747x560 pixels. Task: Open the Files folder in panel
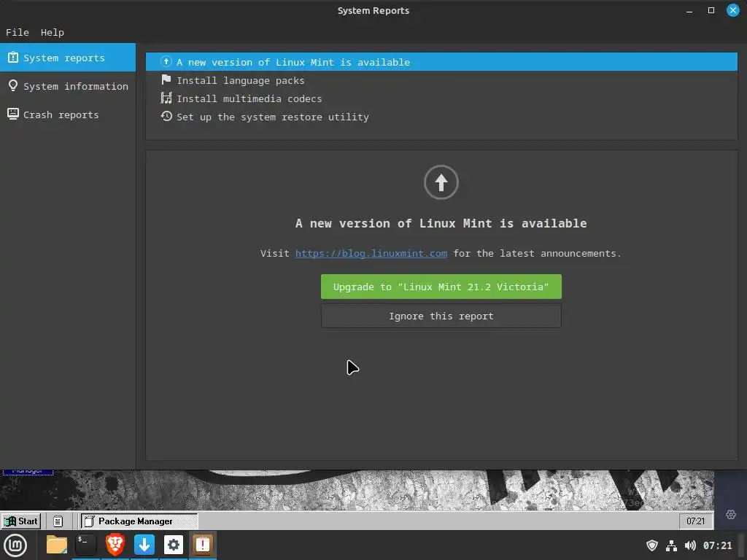[57, 545]
